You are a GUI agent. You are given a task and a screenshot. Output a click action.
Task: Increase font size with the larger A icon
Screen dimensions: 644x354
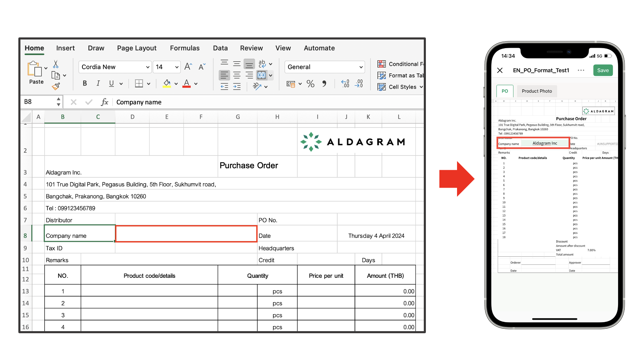188,67
